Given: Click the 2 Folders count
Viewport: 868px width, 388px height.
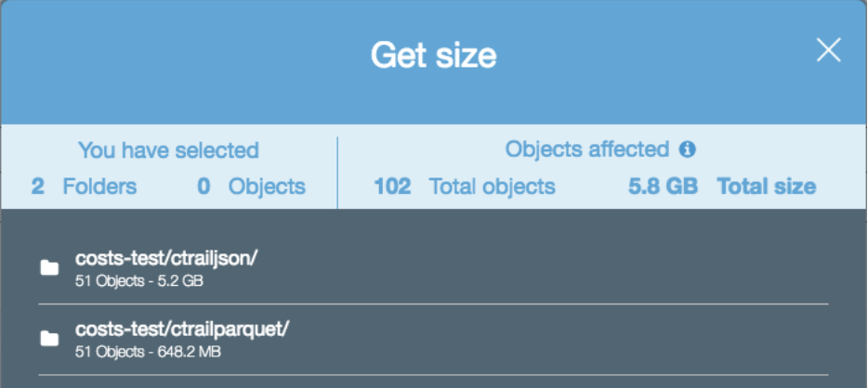Looking at the screenshot, I should pyautogui.click(x=84, y=187).
